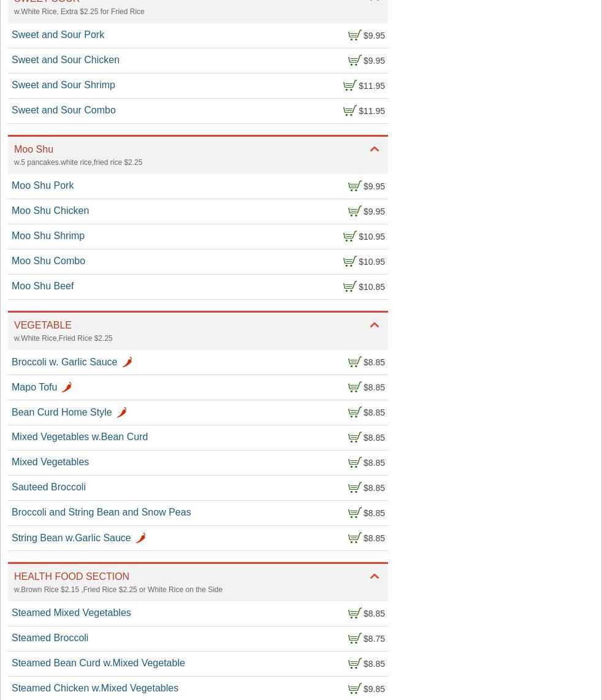Click the VEGETABLE category heading
The height and width of the screenshot is (700, 602).
pyautogui.click(x=43, y=325)
